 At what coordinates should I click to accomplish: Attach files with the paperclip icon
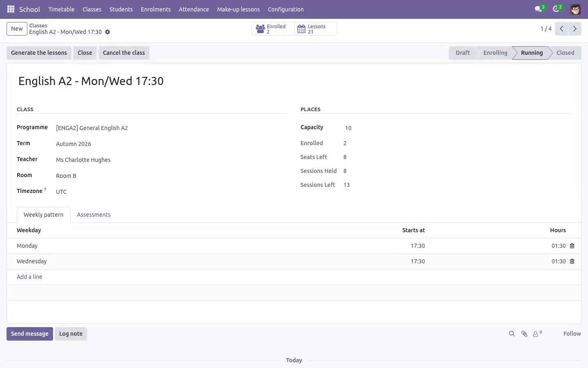pyautogui.click(x=524, y=334)
